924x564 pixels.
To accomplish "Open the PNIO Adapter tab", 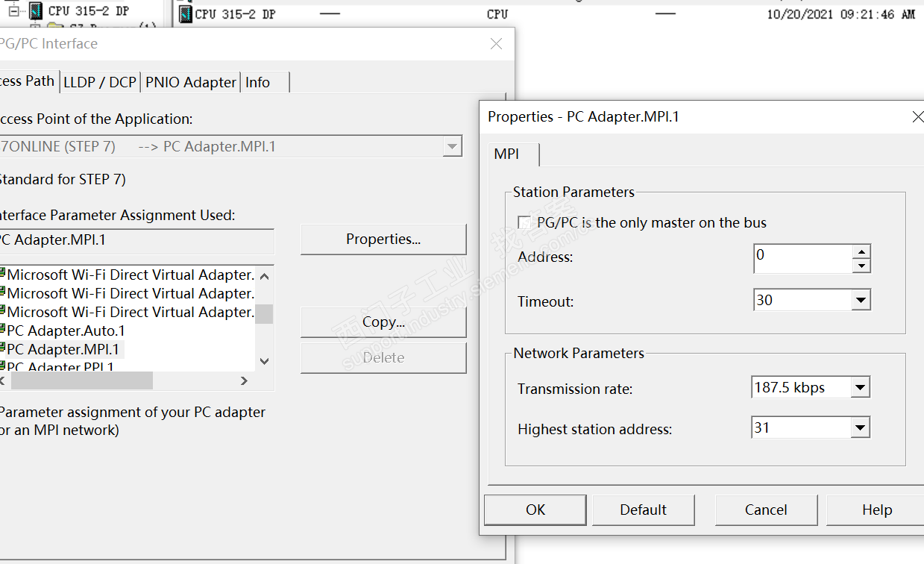I will [191, 82].
